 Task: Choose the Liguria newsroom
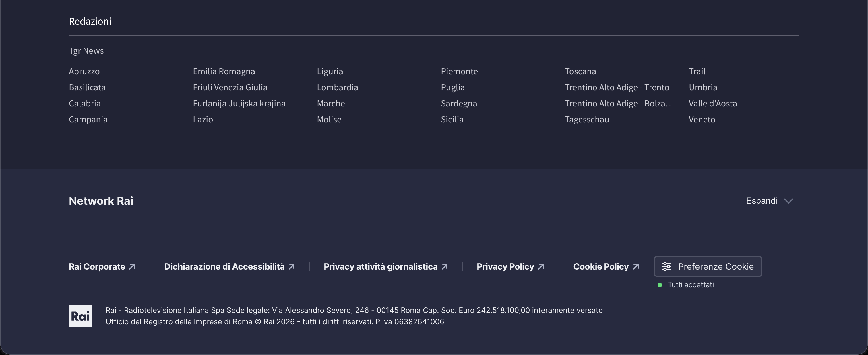point(330,71)
